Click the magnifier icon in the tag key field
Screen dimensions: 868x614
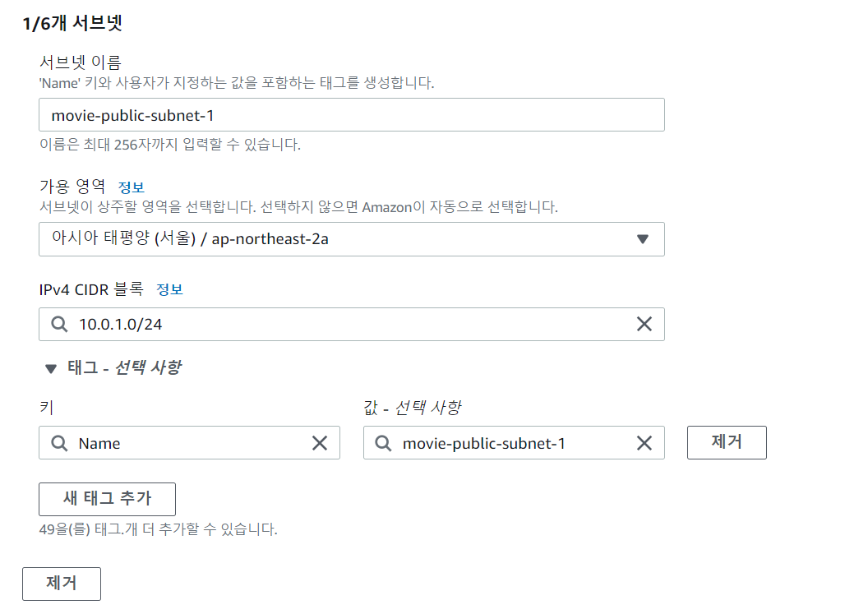(60, 443)
